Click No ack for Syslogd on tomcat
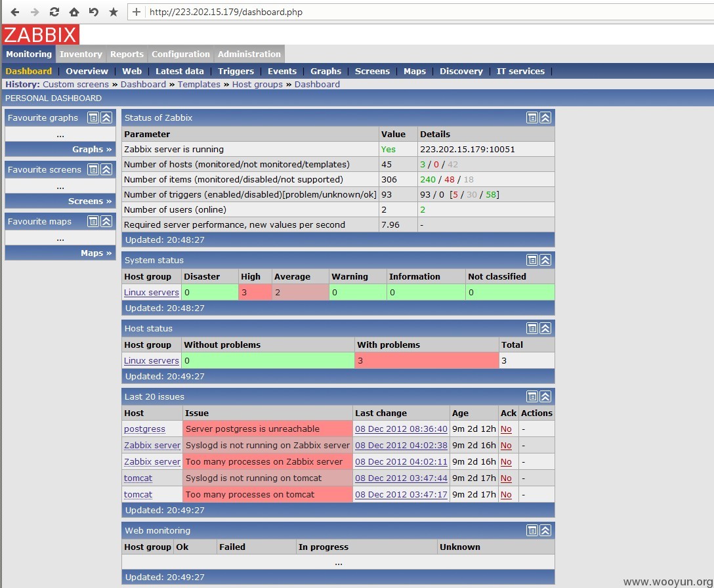The image size is (714, 588). pyautogui.click(x=506, y=478)
